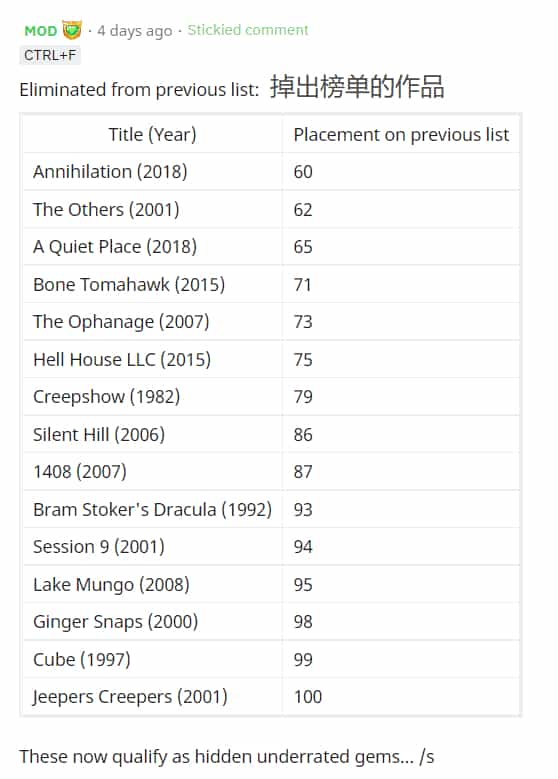
Task: Click the MOD shield badge icon
Action: (x=72, y=30)
